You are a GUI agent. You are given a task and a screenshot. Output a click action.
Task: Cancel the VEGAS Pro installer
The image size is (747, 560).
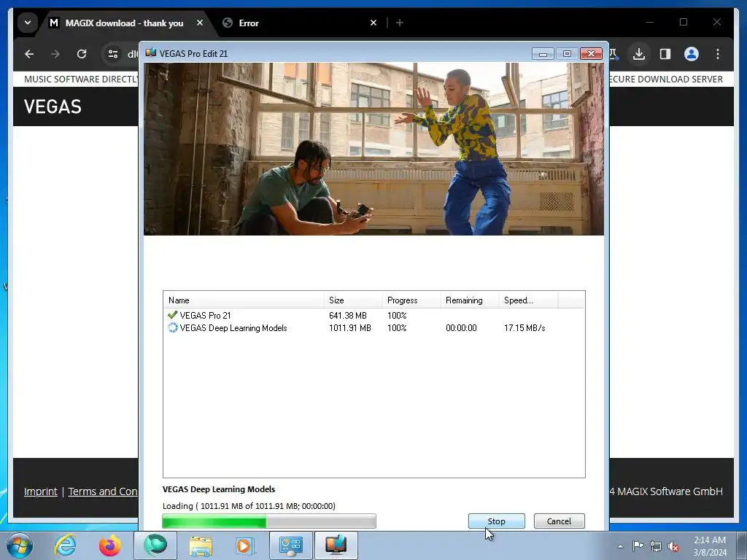tap(559, 521)
